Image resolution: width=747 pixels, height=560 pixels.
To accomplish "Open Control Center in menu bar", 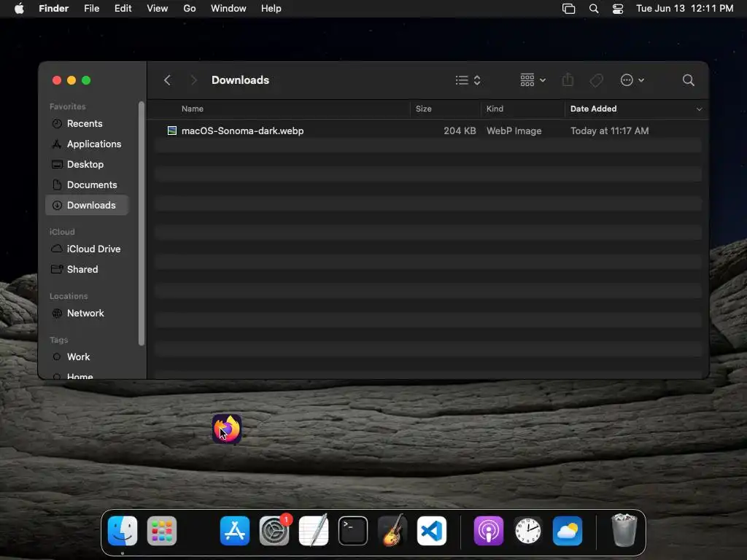I will pos(618,9).
